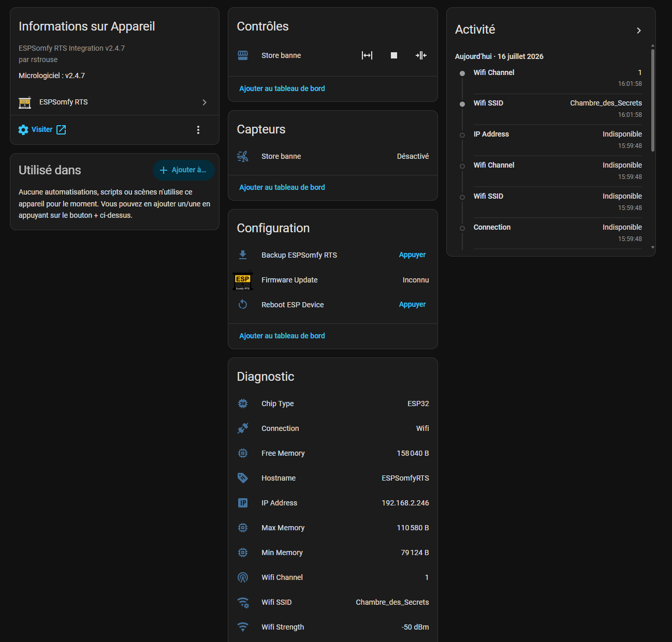Click the ESPSomfy RTS integration logo
Image resolution: width=672 pixels, height=642 pixels.
(25, 102)
